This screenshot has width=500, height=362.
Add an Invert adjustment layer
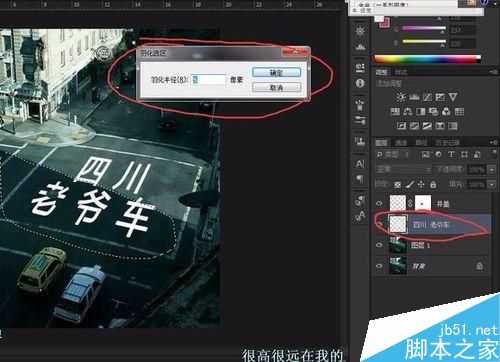point(402,126)
